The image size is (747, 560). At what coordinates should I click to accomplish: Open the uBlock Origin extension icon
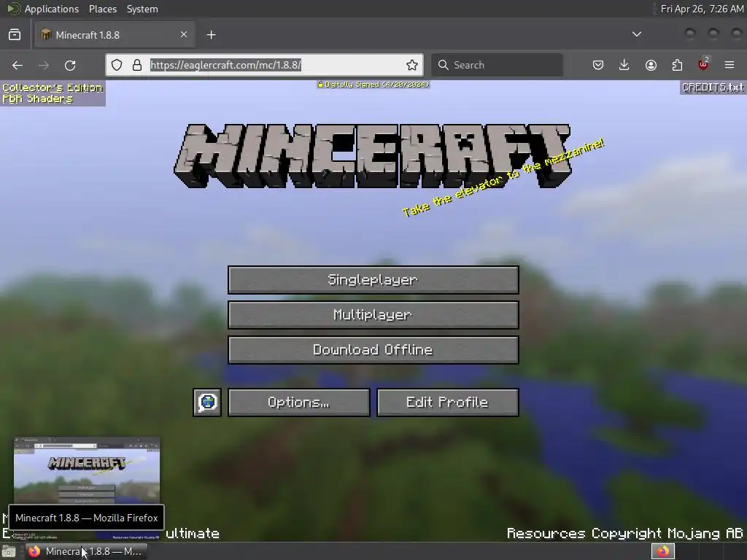point(704,64)
